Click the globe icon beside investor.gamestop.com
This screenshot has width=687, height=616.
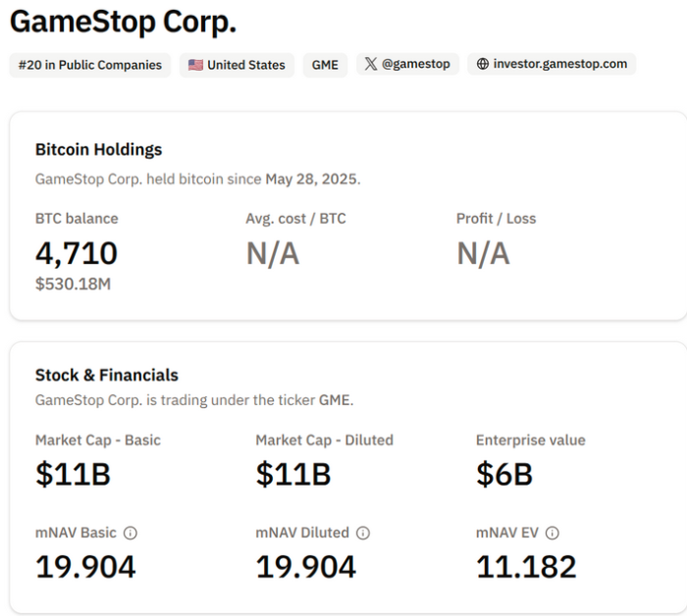coord(483,64)
